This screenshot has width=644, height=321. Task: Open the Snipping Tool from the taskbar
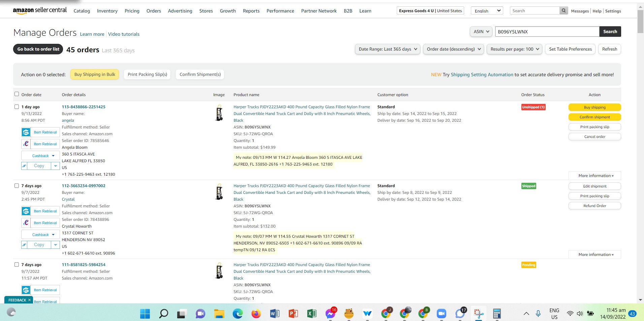(478, 314)
